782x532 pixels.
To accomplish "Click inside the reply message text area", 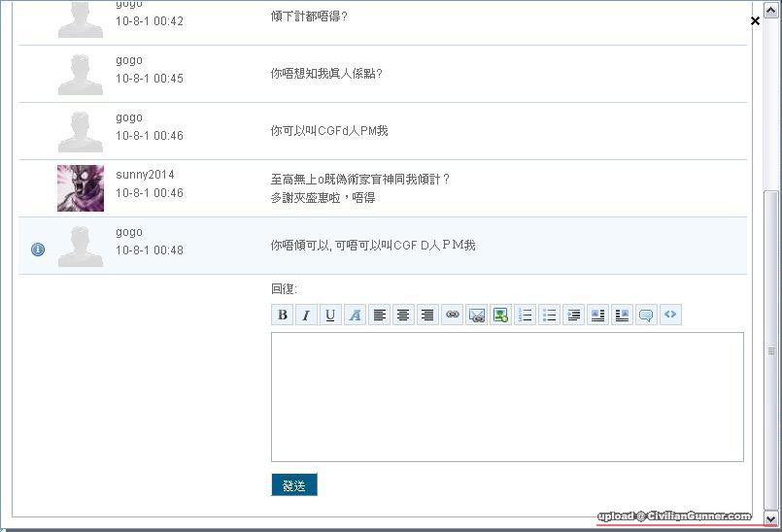I will 507,396.
